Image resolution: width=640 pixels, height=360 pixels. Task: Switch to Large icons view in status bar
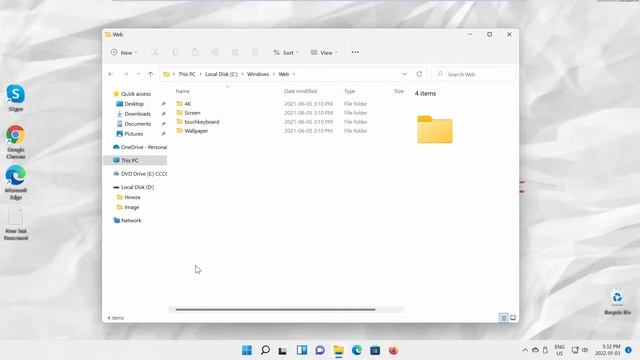point(513,318)
